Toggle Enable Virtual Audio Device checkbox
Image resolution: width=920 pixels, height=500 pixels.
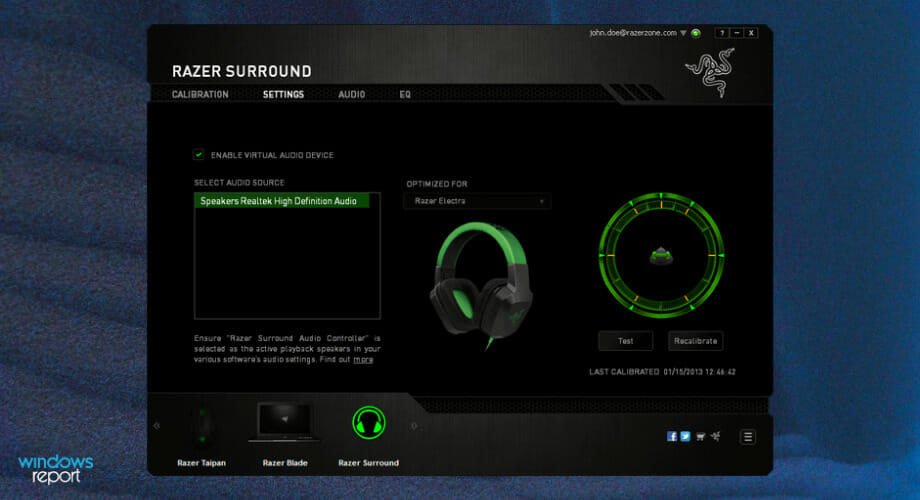[x=198, y=154]
